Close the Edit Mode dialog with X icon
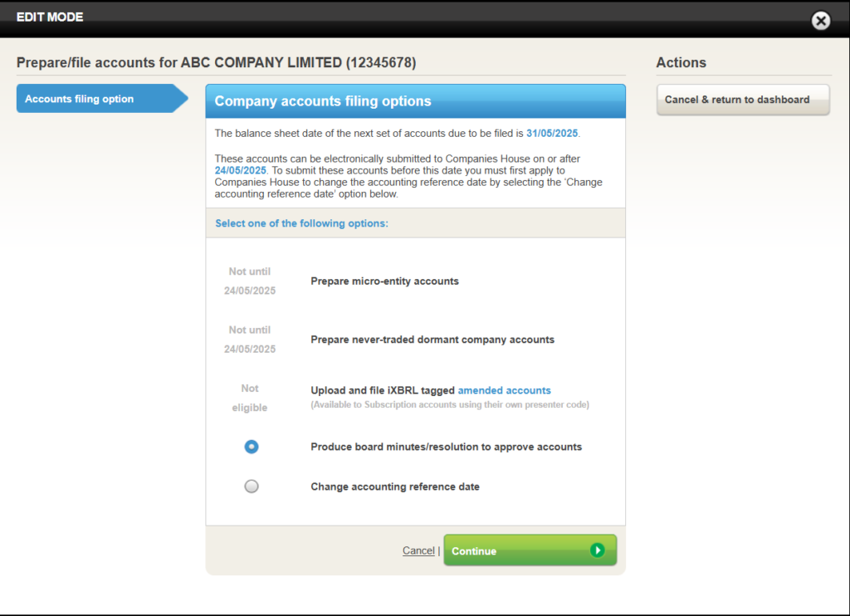Viewport: 850px width, 616px height. pyautogui.click(x=820, y=21)
